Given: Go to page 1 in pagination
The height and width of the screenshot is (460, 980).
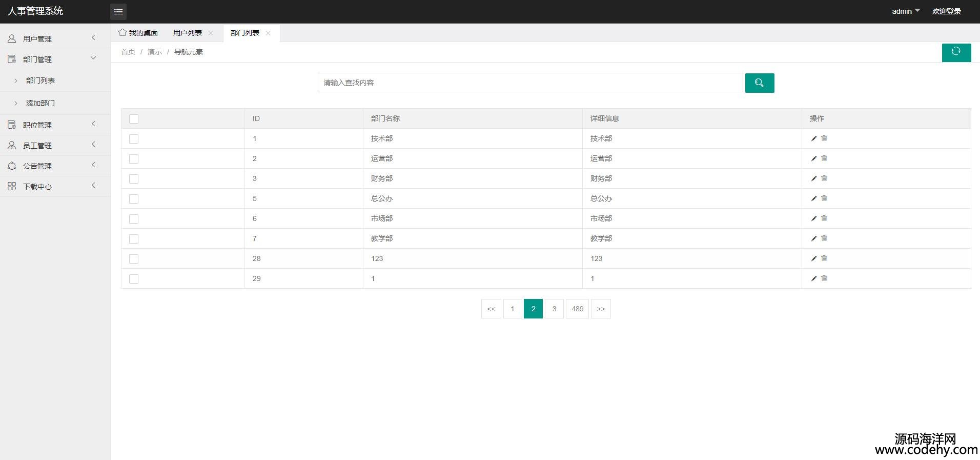Looking at the screenshot, I should click(513, 309).
